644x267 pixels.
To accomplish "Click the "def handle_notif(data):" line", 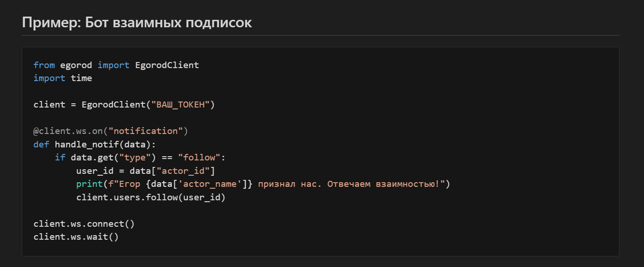I will coord(95,144).
